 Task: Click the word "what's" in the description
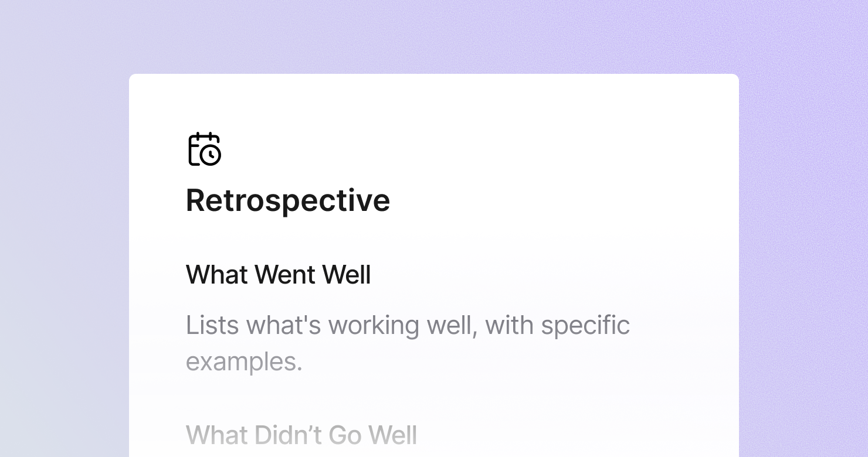point(283,325)
